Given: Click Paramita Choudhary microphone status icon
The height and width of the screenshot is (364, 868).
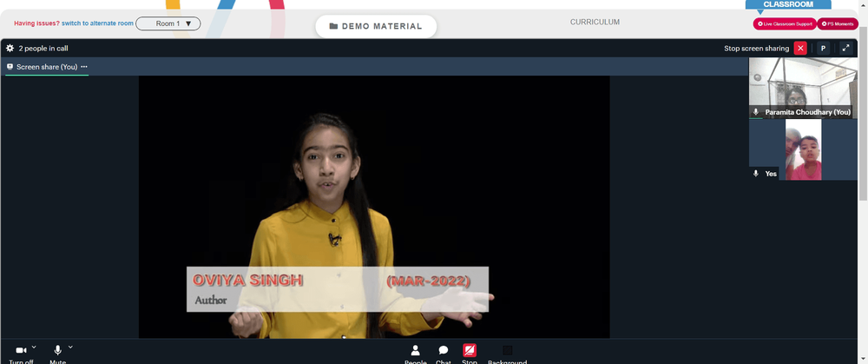Looking at the screenshot, I should pyautogui.click(x=756, y=112).
